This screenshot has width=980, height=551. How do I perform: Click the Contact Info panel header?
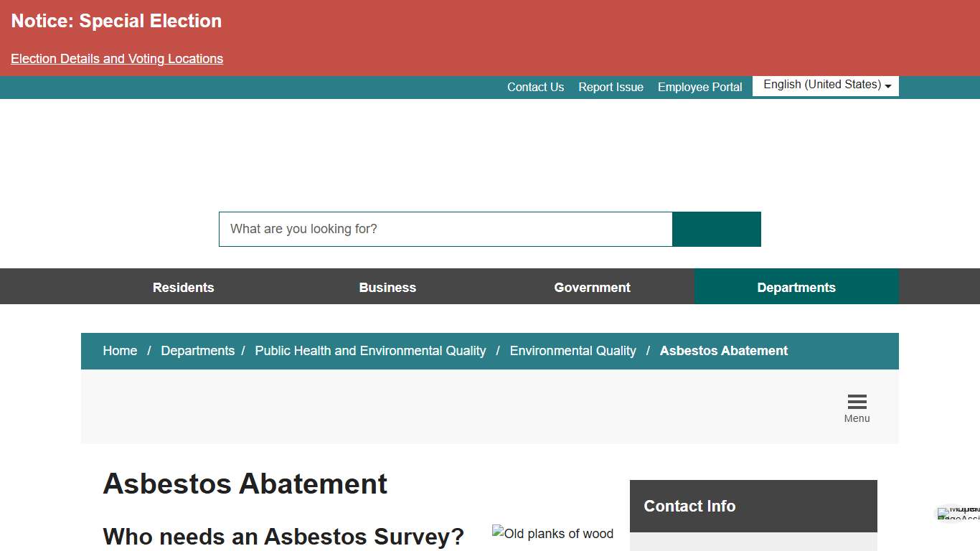tap(689, 506)
